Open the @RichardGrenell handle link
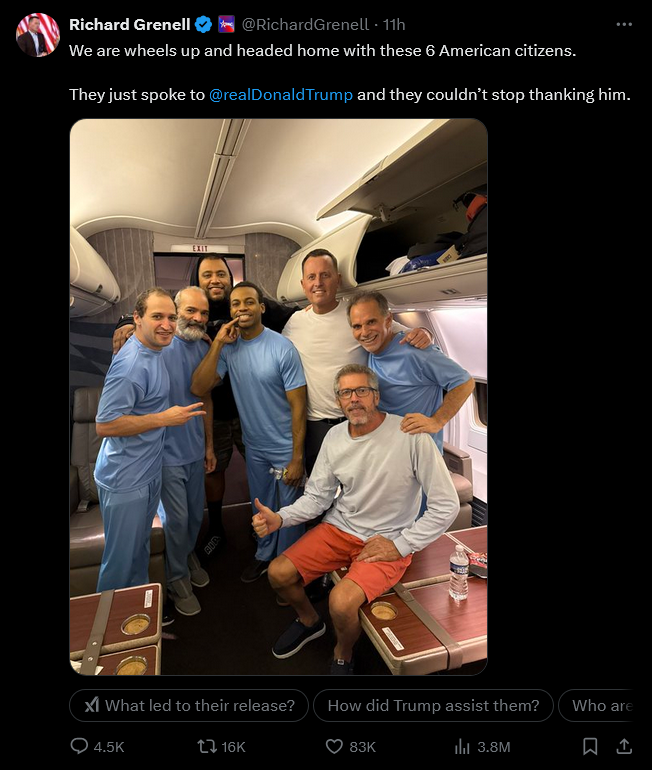This screenshot has width=652, height=770. 305,25
